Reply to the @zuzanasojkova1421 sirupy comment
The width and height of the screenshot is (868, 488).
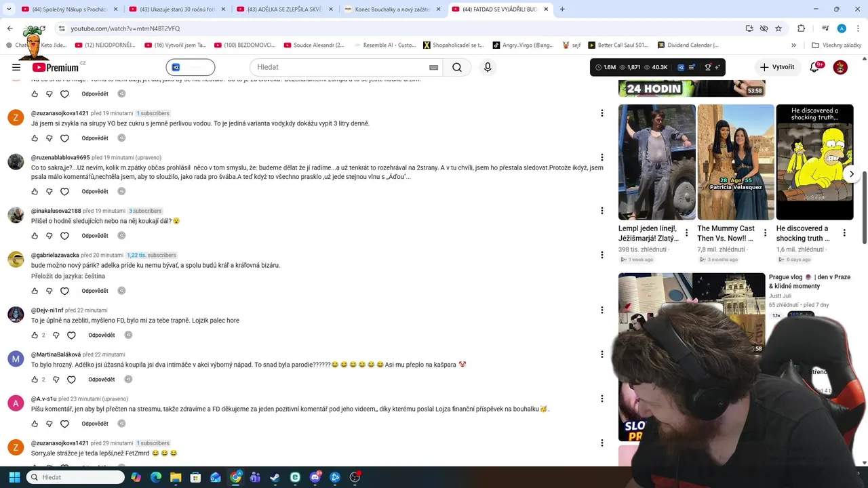(x=95, y=138)
